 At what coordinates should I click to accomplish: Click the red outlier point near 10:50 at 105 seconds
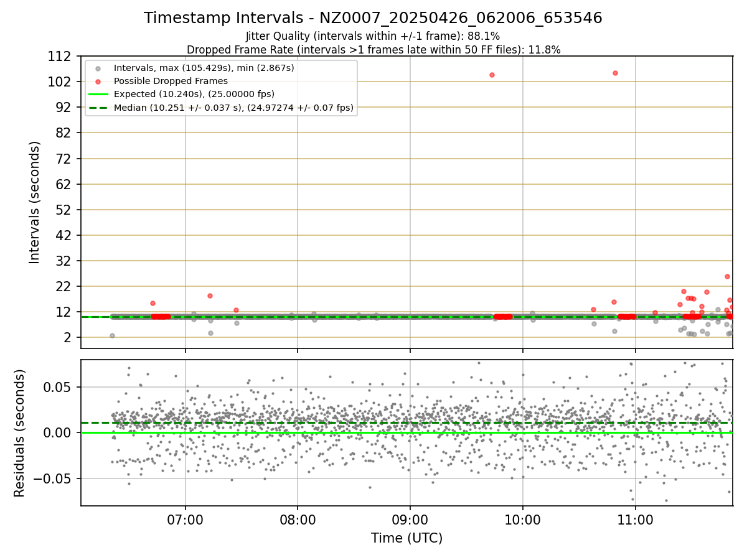click(615, 73)
